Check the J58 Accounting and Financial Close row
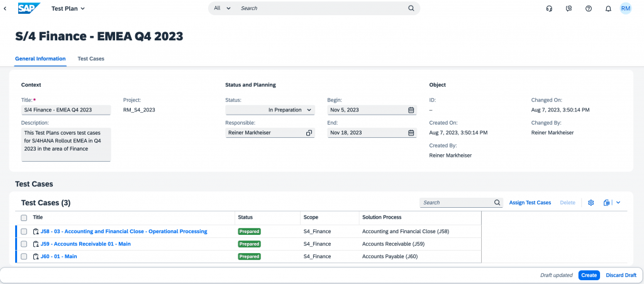Viewport: 644px width, 284px height. [x=24, y=231]
